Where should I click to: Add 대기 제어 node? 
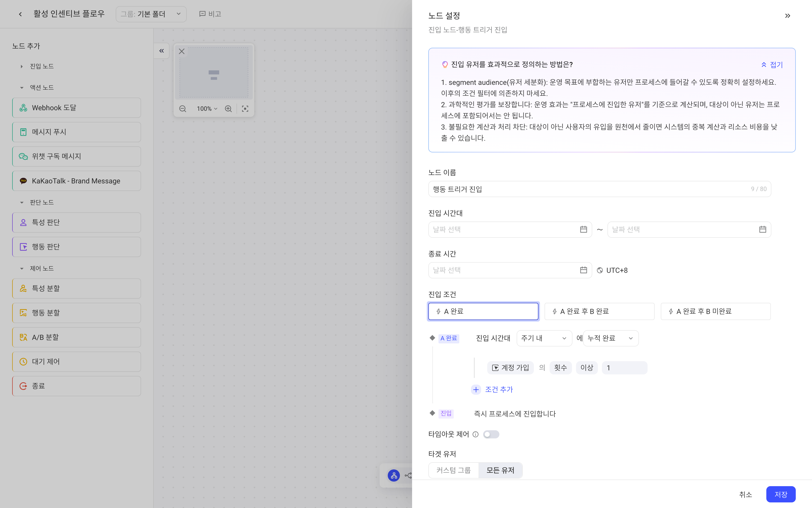[x=76, y=361]
